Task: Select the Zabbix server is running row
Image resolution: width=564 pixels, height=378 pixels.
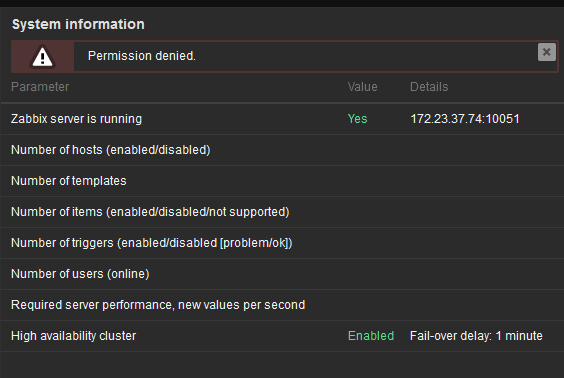Action: [282, 119]
